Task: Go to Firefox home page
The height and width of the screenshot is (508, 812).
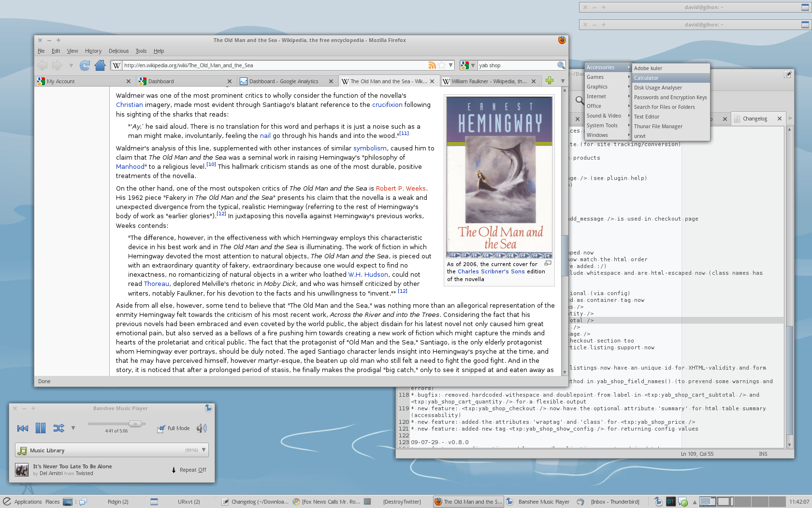Action: pyautogui.click(x=100, y=65)
